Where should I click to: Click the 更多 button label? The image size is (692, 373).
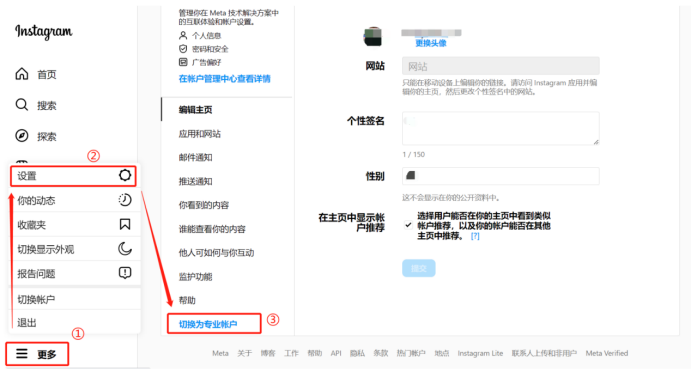46,354
